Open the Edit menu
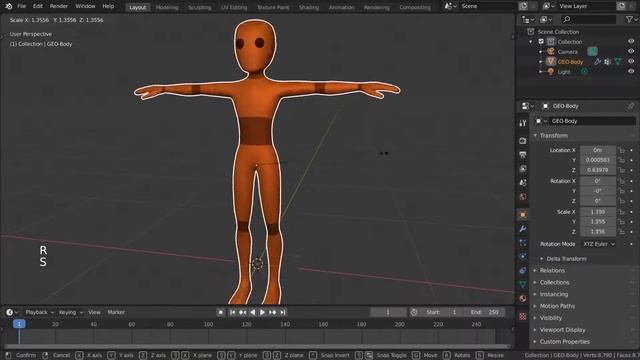Image resolution: width=640 pixels, height=360 pixels. point(38,6)
